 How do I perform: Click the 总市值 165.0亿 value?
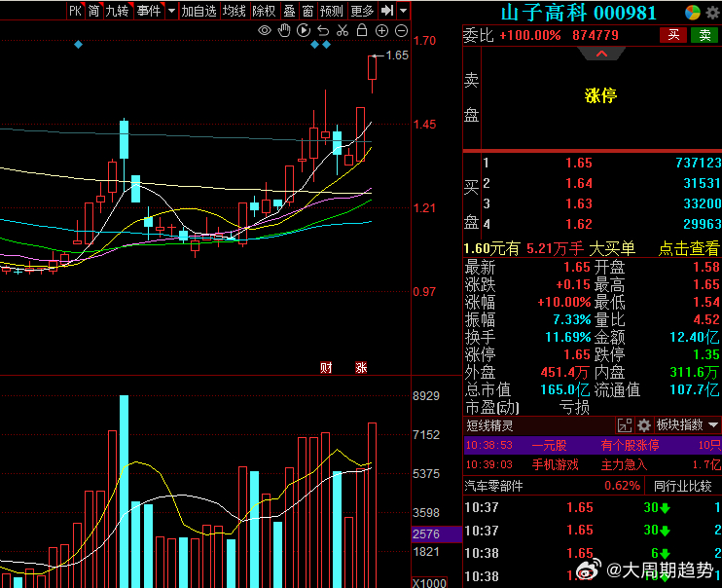[x=564, y=389]
